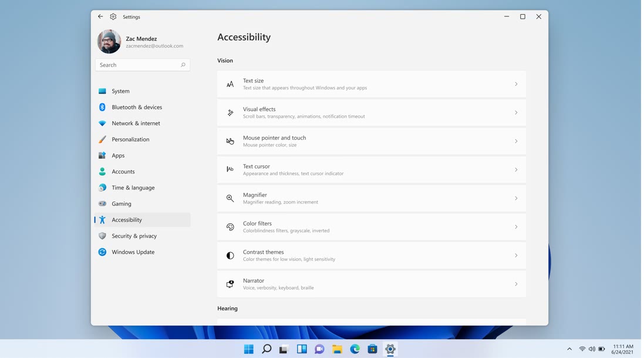The image size is (644, 358).
Task: Open Mouse pointer and touch settings
Action: click(371, 141)
